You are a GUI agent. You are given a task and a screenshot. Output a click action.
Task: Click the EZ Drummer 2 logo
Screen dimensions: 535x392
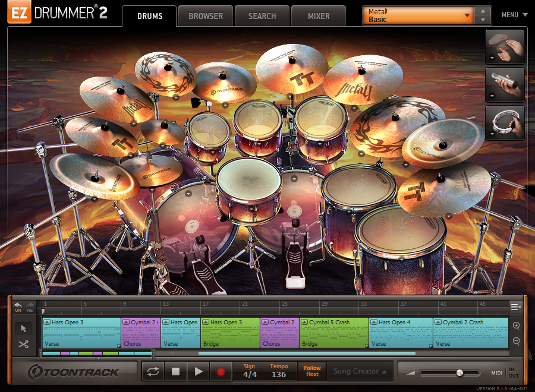pos(58,13)
